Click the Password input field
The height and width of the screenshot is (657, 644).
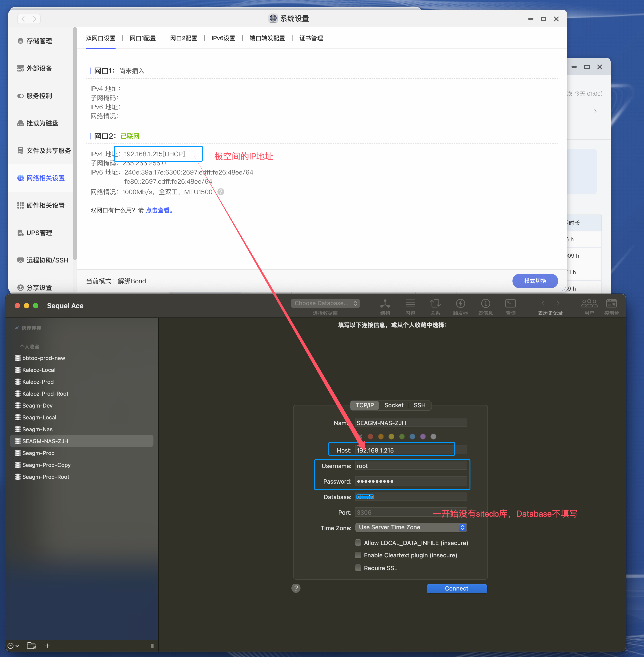411,481
